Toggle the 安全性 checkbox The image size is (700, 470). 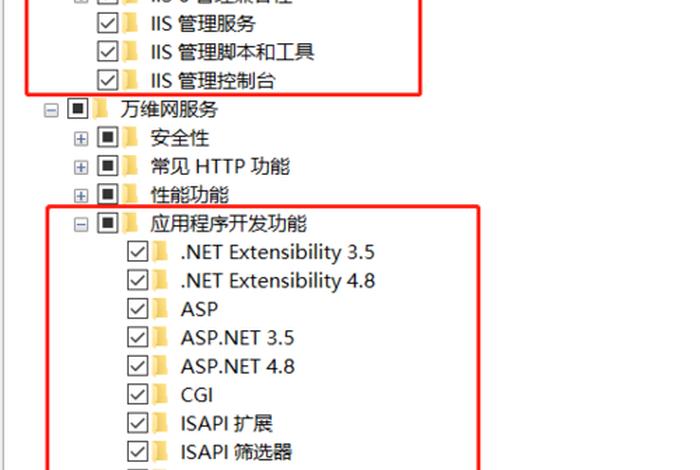point(108,137)
